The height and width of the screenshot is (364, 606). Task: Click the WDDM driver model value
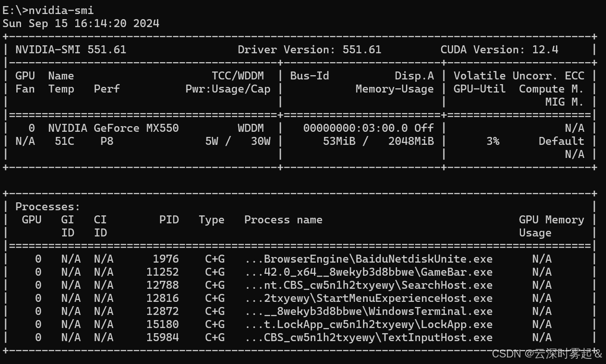pyautogui.click(x=251, y=128)
